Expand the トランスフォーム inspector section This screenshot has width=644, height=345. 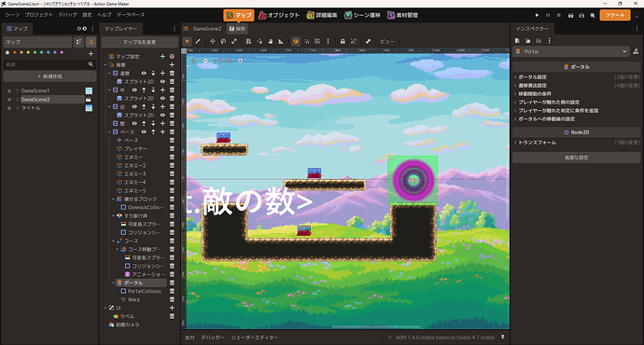coord(576,143)
